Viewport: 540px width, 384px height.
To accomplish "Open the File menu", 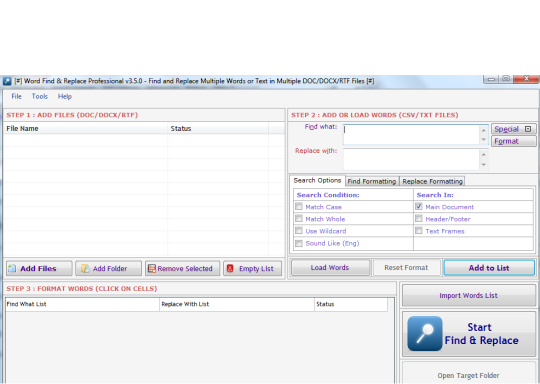I will point(17,96).
